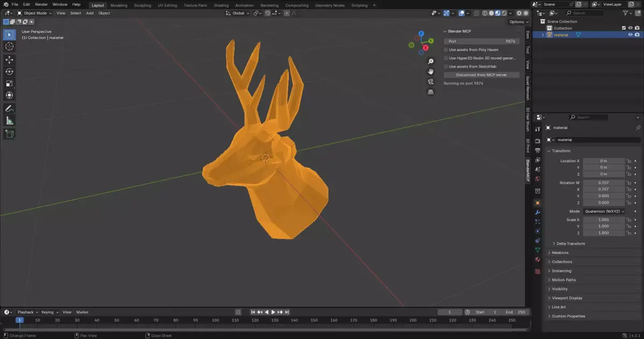Image resolution: width=644 pixels, height=339 pixels.
Task: Select the Select Box tool
Action: pyautogui.click(x=9, y=35)
